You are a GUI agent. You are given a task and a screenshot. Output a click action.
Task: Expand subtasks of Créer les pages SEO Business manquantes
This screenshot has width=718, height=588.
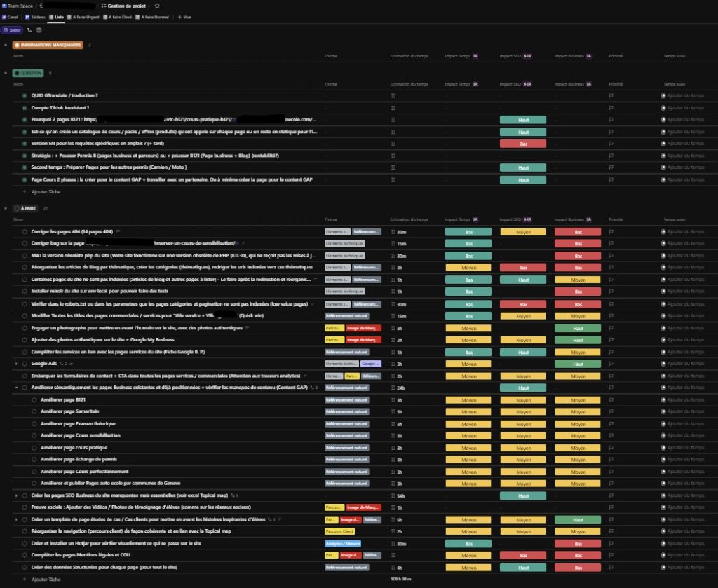click(15, 495)
